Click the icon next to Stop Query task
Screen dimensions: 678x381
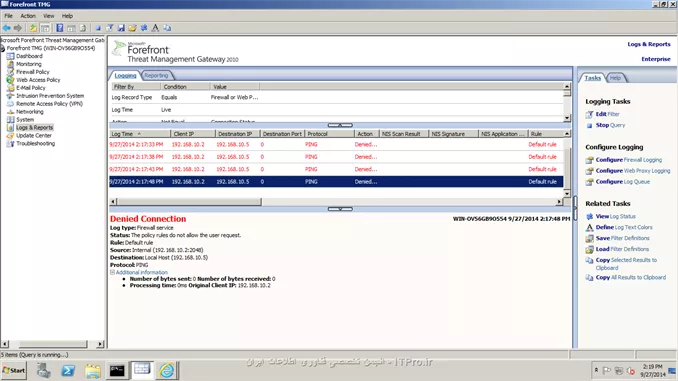(589, 125)
